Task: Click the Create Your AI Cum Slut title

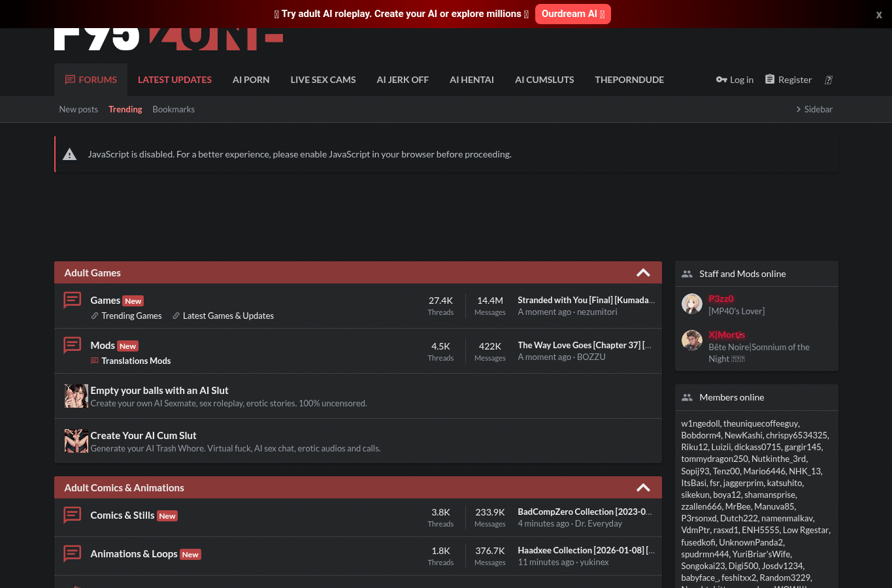Action: tap(143, 435)
